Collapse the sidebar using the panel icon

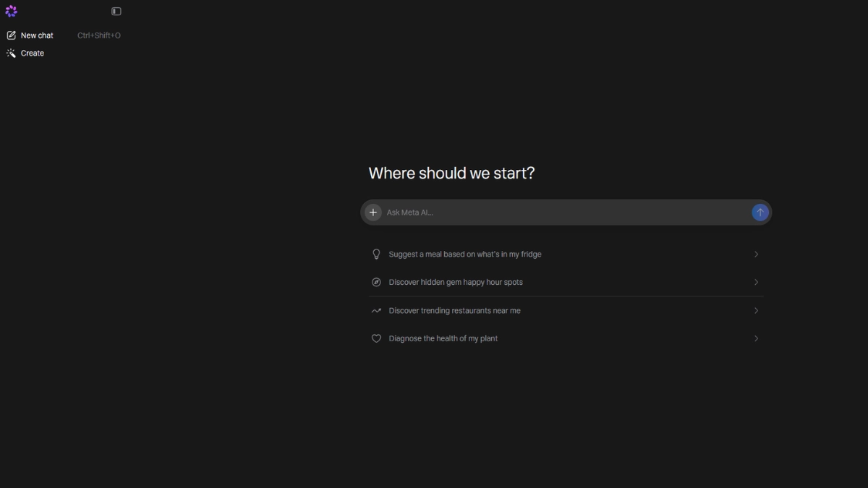116,12
